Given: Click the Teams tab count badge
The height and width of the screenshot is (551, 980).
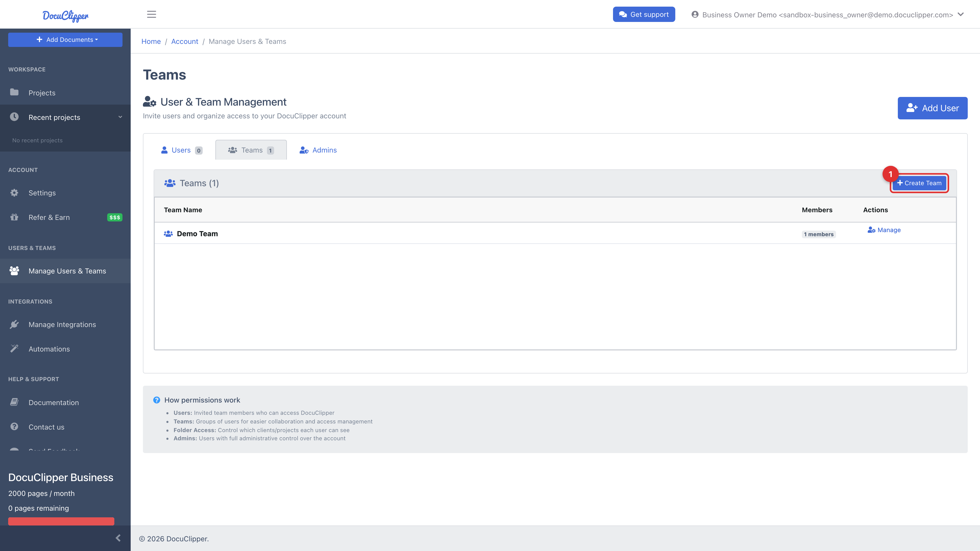Looking at the screenshot, I should (270, 151).
